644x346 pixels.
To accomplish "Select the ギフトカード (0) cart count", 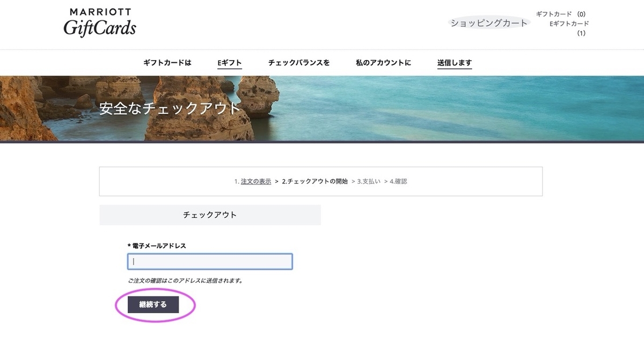I will click(x=560, y=14).
